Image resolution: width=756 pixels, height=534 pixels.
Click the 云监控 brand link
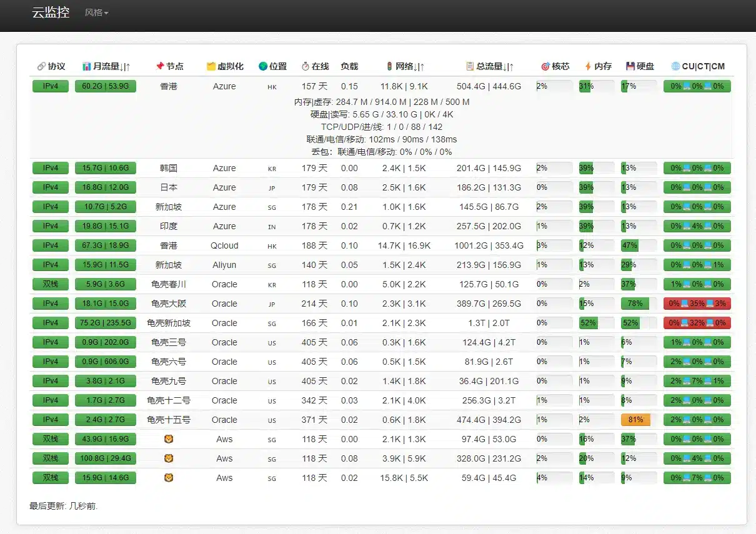coord(51,12)
